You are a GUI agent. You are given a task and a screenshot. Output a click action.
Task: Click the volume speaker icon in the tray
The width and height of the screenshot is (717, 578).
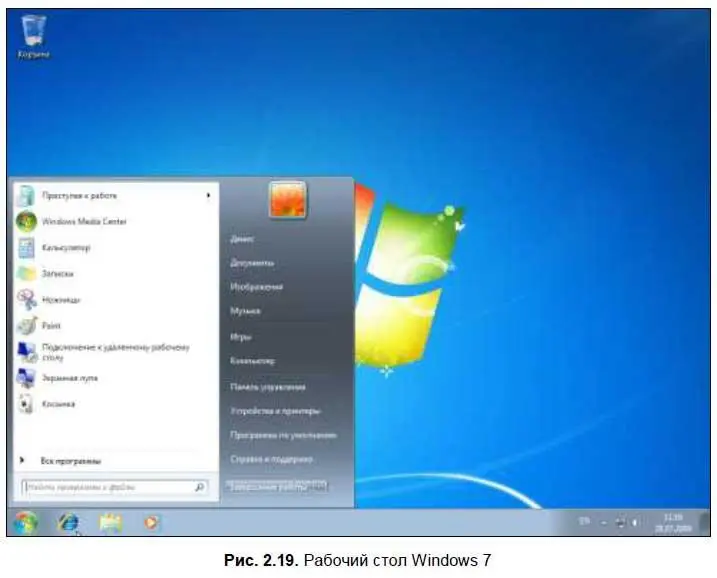(635, 522)
